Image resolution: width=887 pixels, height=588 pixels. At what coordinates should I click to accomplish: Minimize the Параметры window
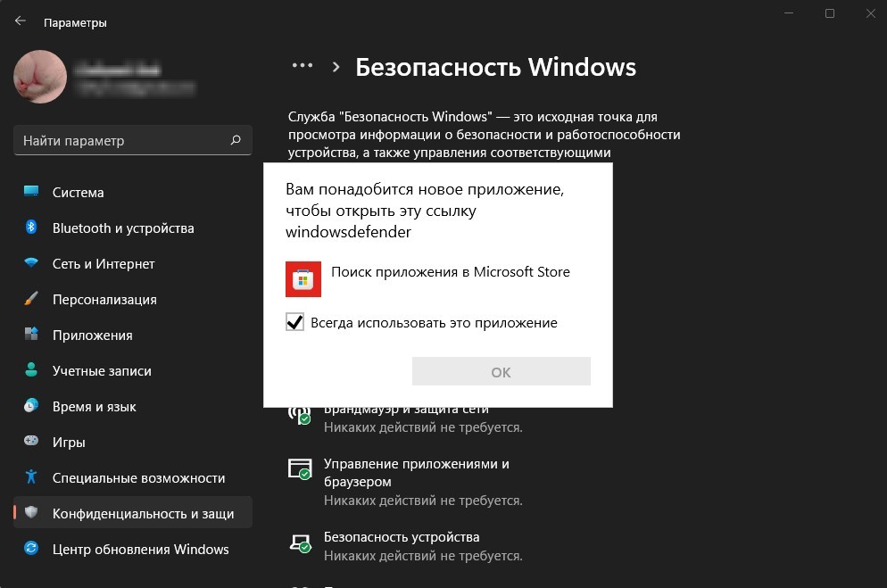pos(789,13)
